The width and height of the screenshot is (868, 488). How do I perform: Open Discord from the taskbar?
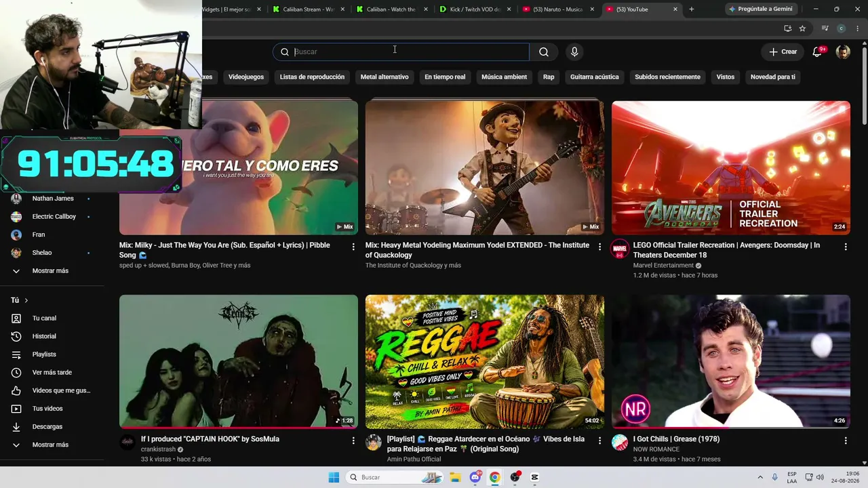coord(475,477)
